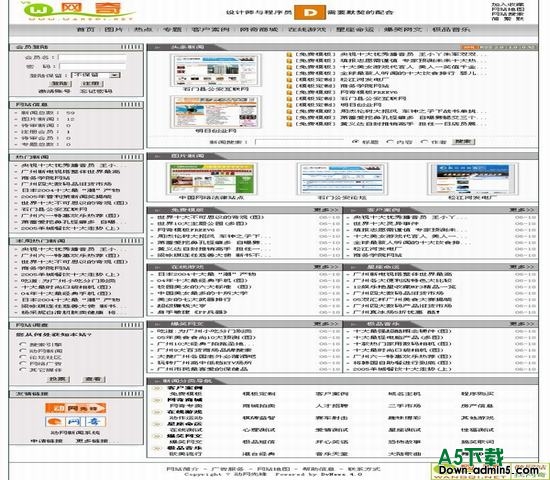Expand 更多>> in the 在线游戏 section
Viewport: 550px width, 480px height.
[326, 267]
